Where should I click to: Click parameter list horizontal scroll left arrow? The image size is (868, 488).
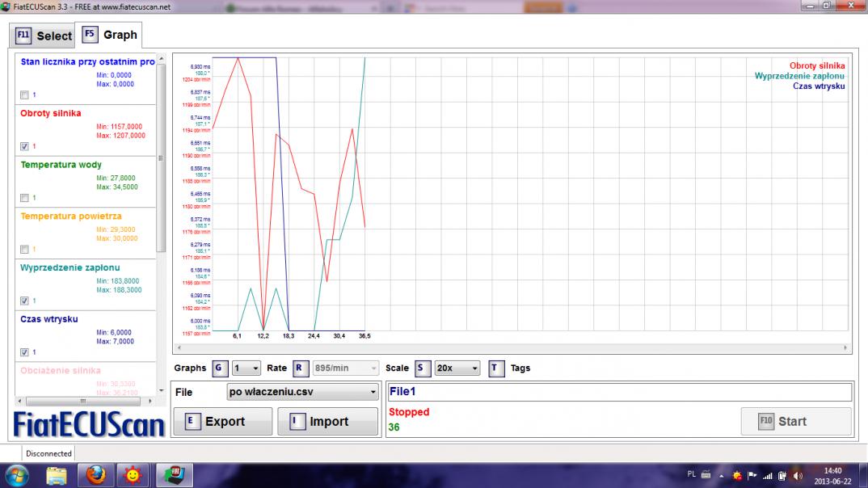click(19, 401)
